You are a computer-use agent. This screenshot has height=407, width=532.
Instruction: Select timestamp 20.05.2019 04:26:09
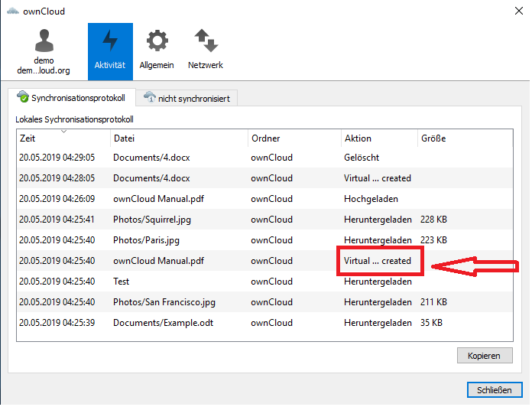coord(57,199)
